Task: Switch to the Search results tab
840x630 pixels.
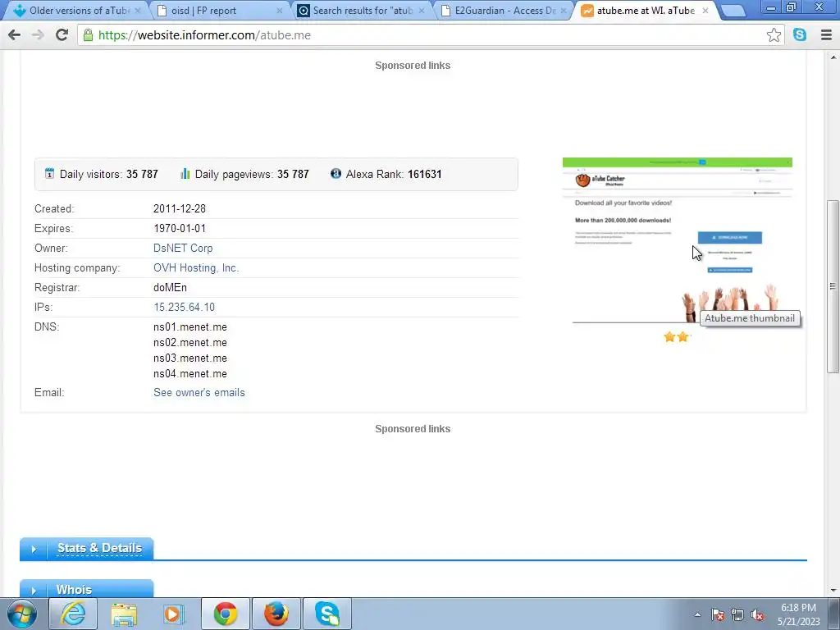Action: (x=360, y=10)
